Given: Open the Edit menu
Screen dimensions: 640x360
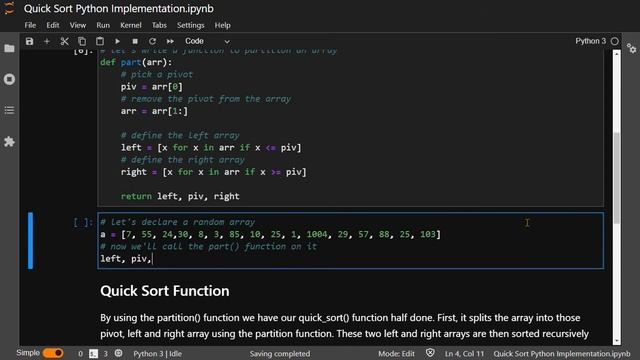Looking at the screenshot, I should point(53,25).
